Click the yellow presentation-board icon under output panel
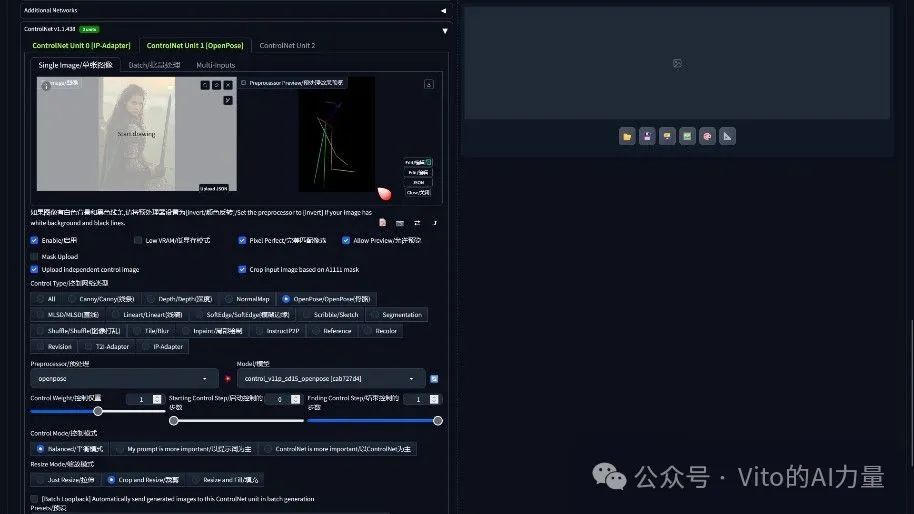914x514 pixels. (667, 136)
